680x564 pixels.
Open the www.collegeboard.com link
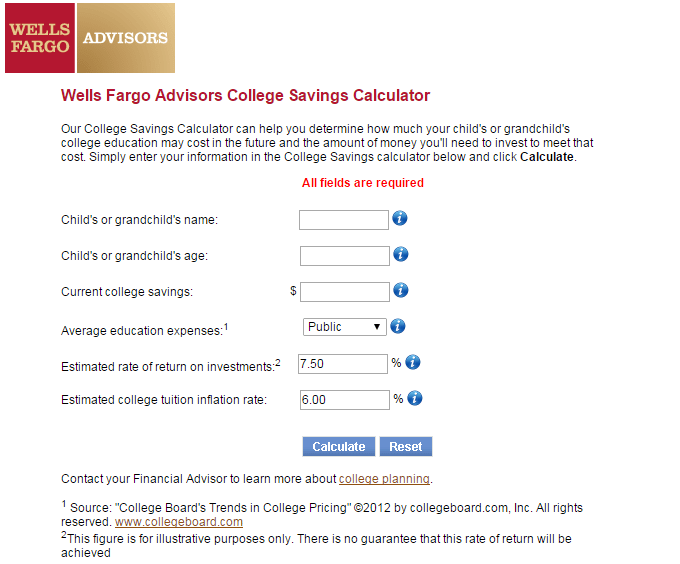pyautogui.click(x=179, y=522)
